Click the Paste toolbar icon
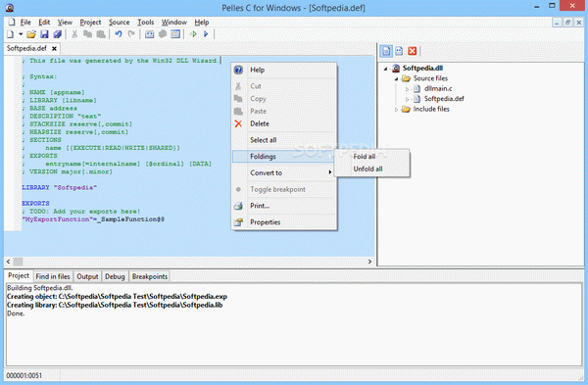The height and width of the screenshot is (385, 588). click(101, 34)
